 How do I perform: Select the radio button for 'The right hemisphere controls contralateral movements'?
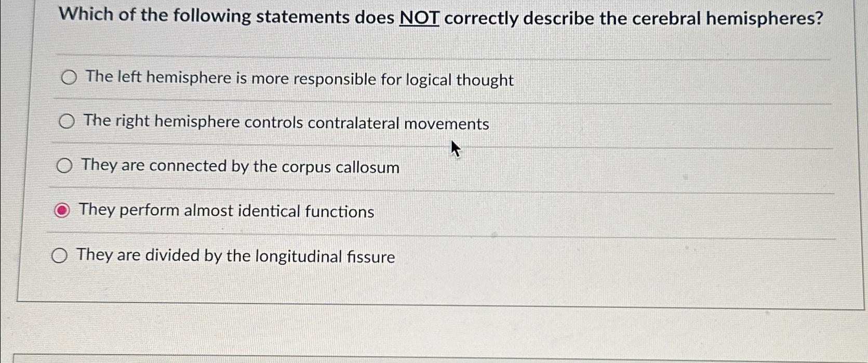tap(66, 122)
